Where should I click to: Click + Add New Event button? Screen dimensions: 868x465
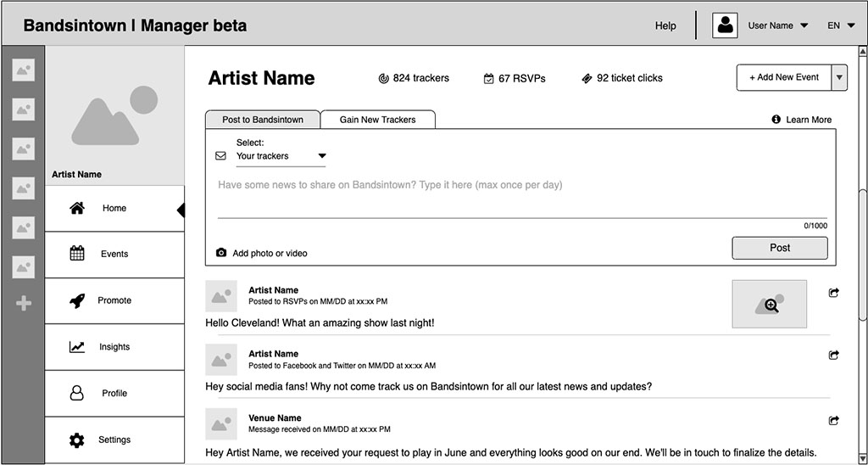point(784,77)
